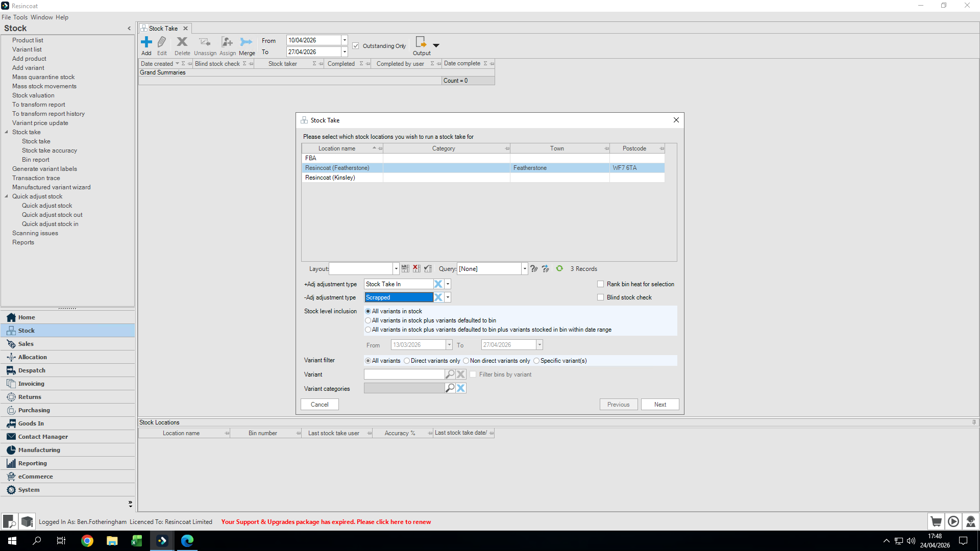
Task: Select the Resincoat (Kinsley) location row
Action: 330,178
